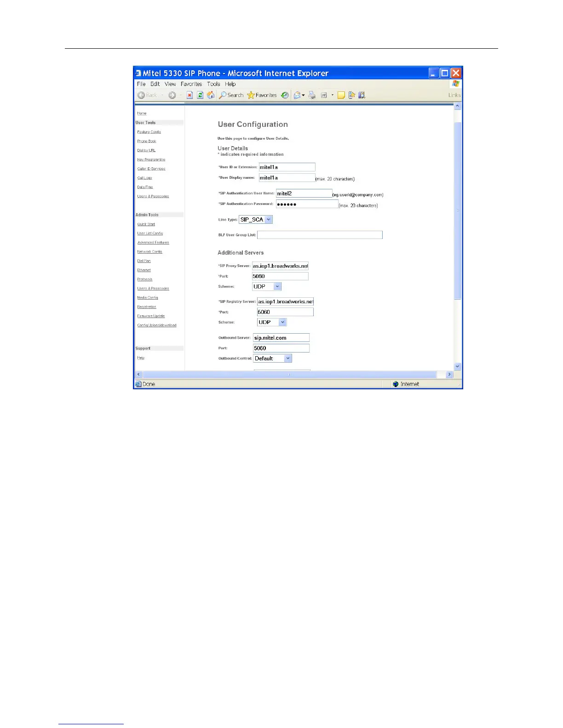Viewport: 563px width, 728px height.
Task: Open the User List Config link
Action: tap(150, 233)
